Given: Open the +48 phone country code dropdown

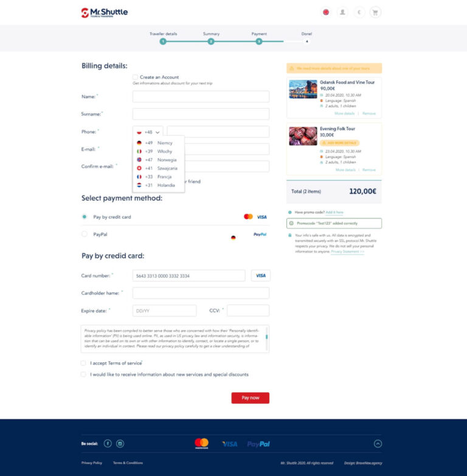Looking at the screenshot, I should tap(148, 132).
